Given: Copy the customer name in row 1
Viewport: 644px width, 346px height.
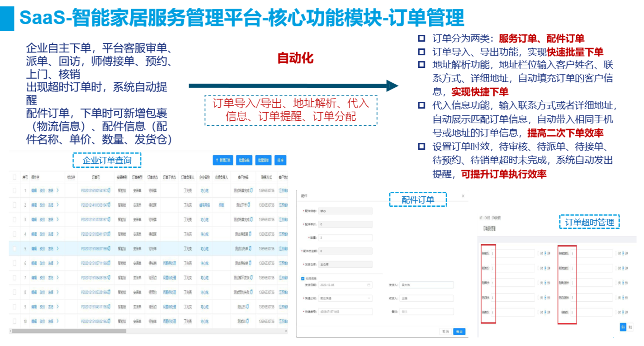Looking at the screenshot, I should pos(252,190).
